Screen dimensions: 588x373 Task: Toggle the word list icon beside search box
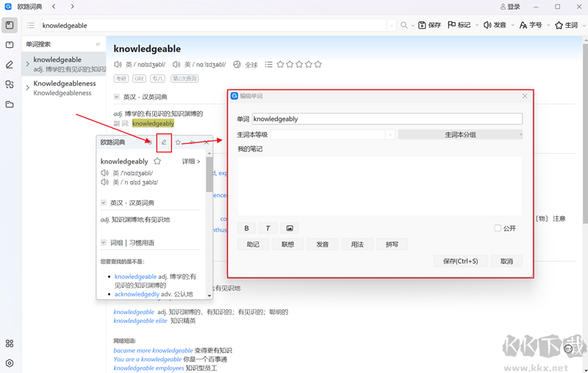tap(31, 25)
